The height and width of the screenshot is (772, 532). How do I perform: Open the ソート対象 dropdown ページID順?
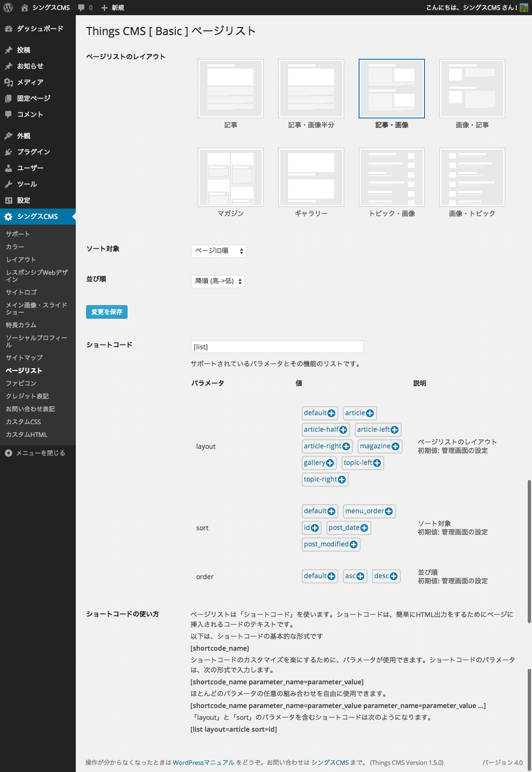218,251
